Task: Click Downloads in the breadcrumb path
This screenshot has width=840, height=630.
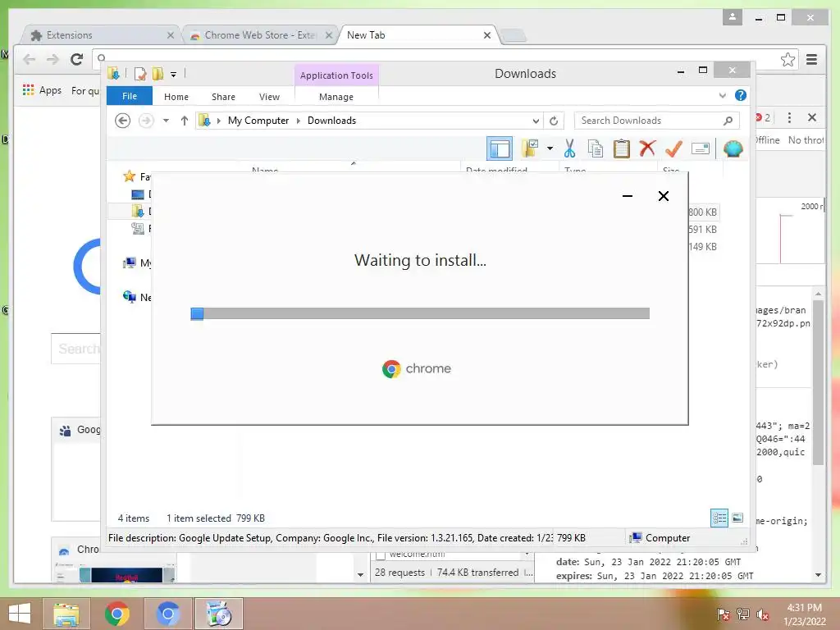Action: click(x=331, y=121)
